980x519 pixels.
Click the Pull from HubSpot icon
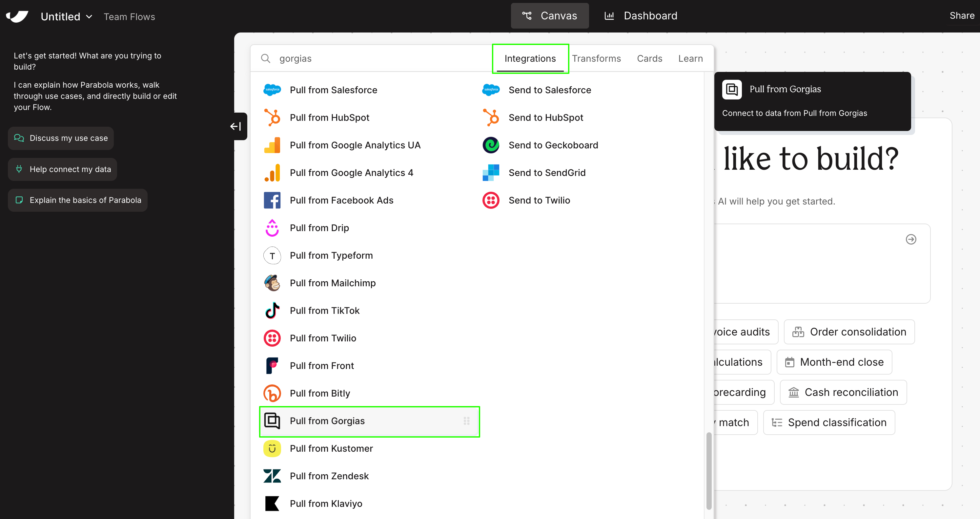click(x=272, y=118)
